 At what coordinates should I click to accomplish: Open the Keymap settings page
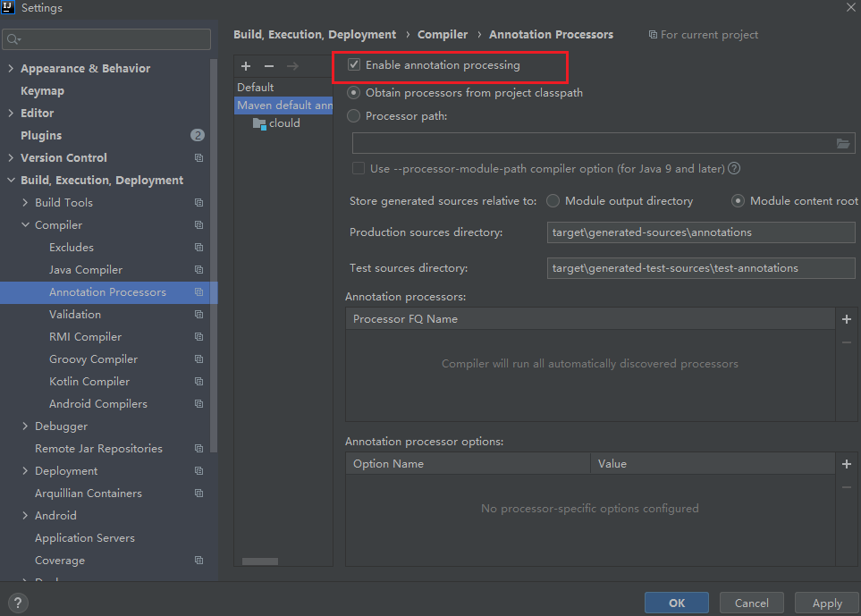coord(42,90)
